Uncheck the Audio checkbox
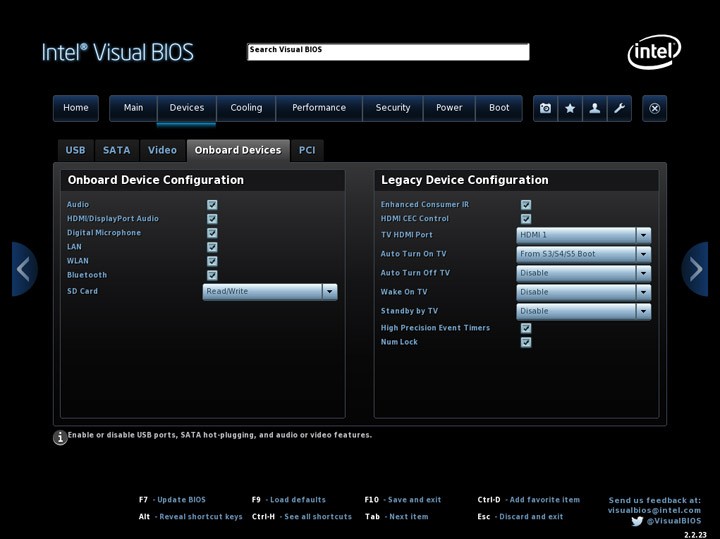The height and width of the screenshot is (539, 720). pyautogui.click(x=212, y=205)
